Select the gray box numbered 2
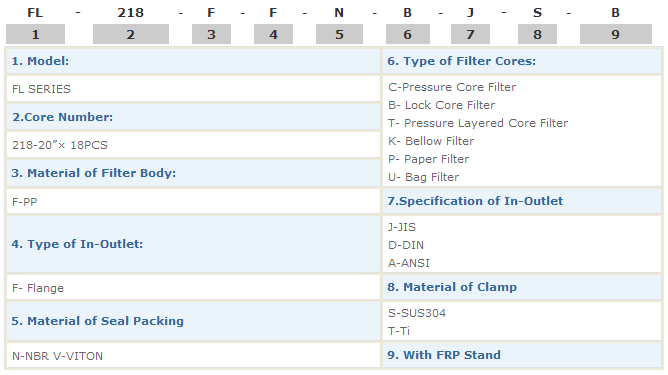This screenshot has height=375, width=668. (131, 34)
